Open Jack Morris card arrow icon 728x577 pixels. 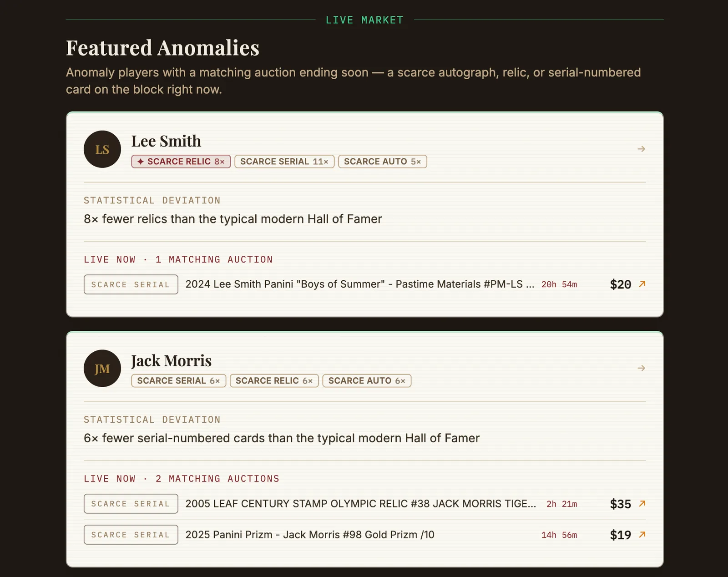[642, 368]
